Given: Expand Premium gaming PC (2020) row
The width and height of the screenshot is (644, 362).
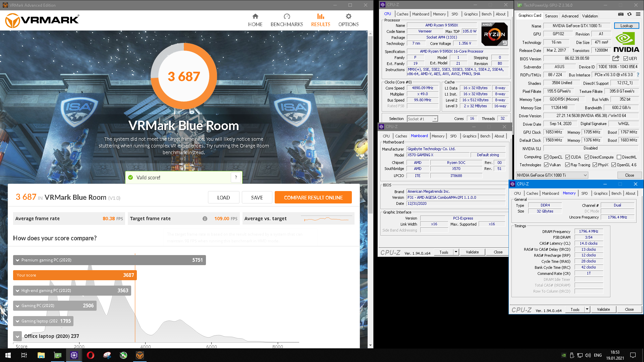Looking at the screenshot, I should click(x=17, y=260).
